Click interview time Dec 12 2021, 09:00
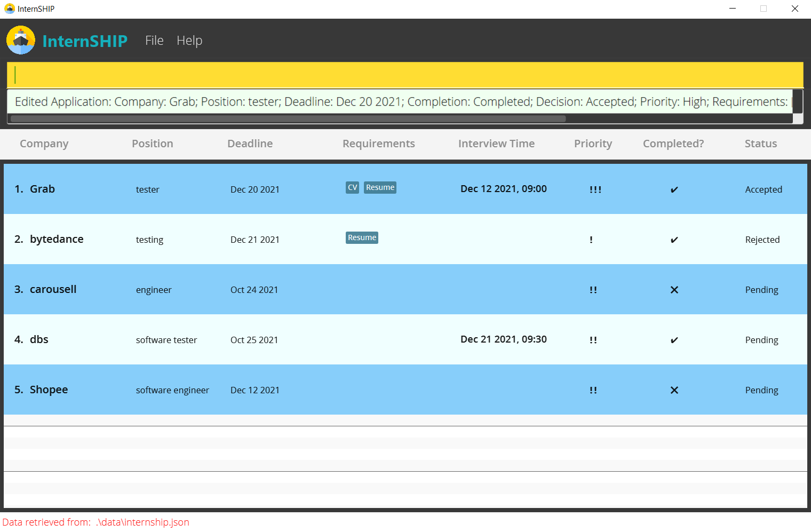Viewport: 811px width, 532px height. pos(504,189)
